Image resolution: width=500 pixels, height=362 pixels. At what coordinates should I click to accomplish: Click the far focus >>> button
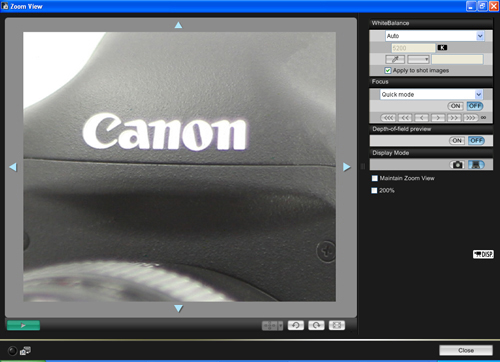click(x=470, y=118)
